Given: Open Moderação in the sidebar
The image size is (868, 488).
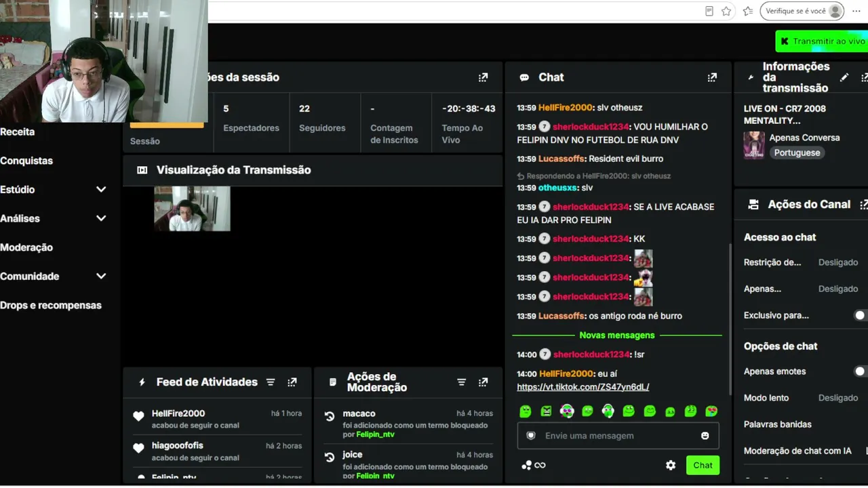Looking at the screenshot, I should pos(26,247).
